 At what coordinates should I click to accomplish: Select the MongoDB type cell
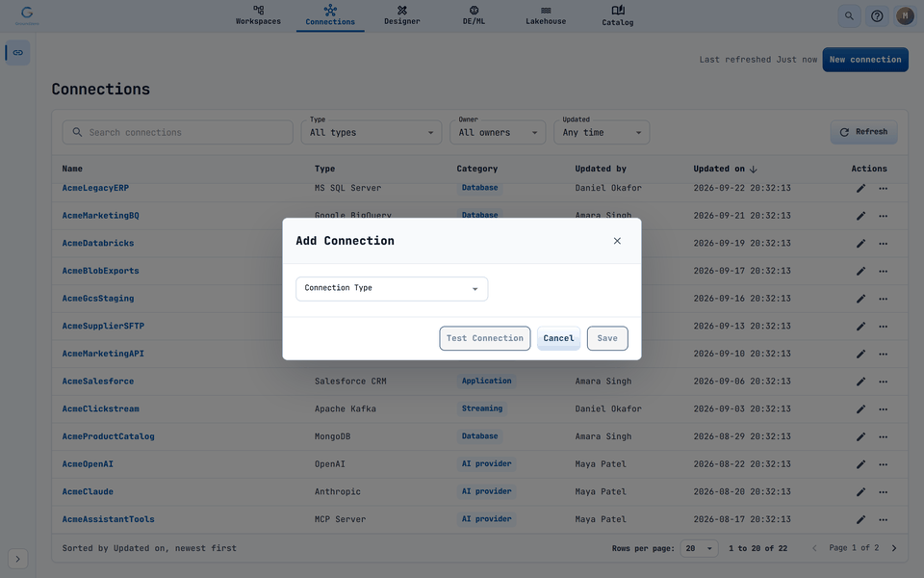tap(332, 436)
